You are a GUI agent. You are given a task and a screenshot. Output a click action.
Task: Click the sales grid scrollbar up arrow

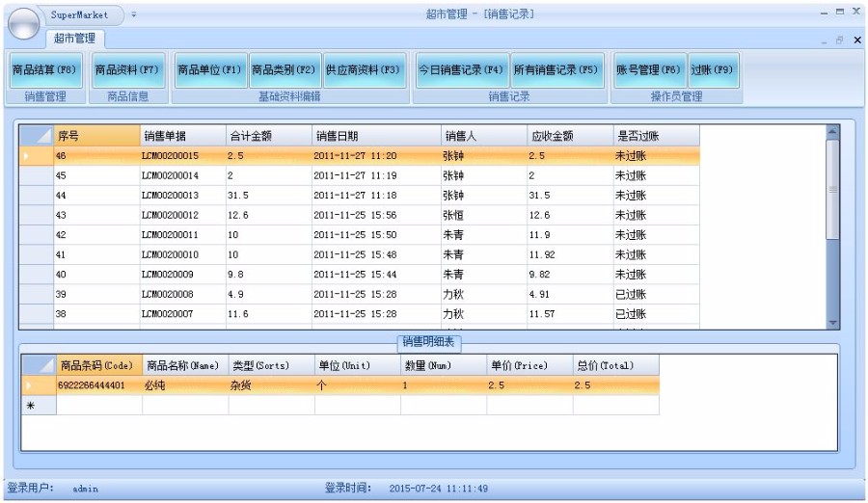tap(832, 132)
